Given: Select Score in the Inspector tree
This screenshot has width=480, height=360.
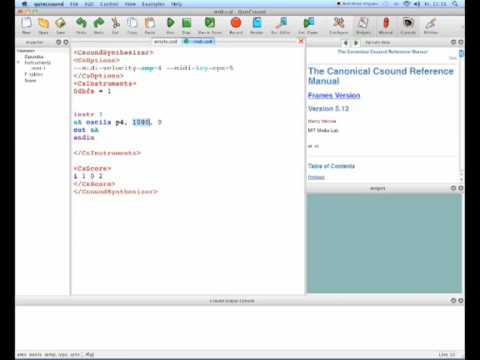Looking at the screenshot, I should click(x=30, y=80).
